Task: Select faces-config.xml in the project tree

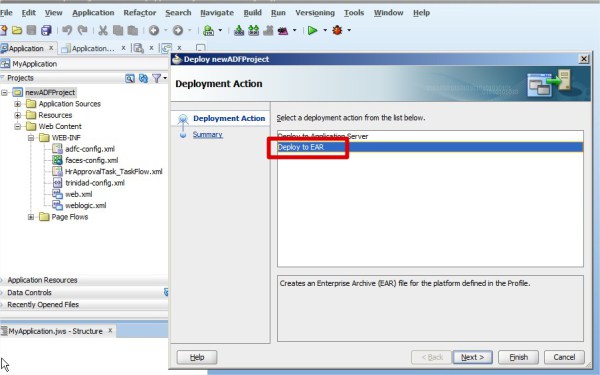Action: 91,160
